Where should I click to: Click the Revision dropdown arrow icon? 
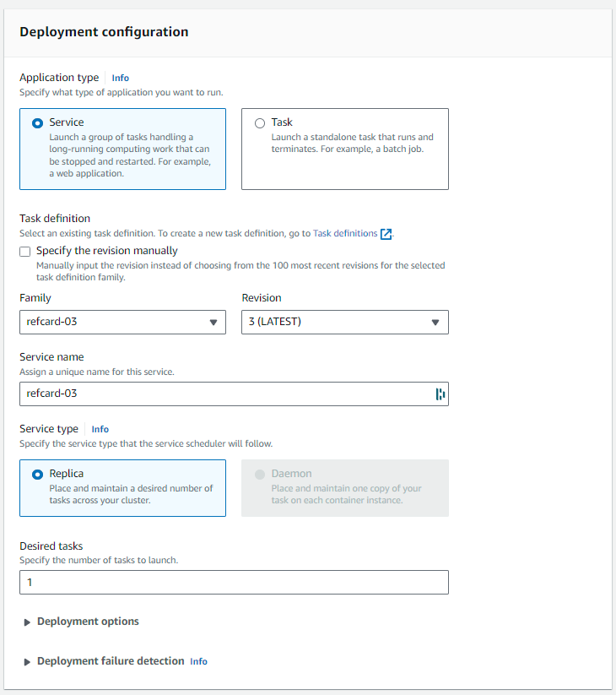click(x=435, y=323)
